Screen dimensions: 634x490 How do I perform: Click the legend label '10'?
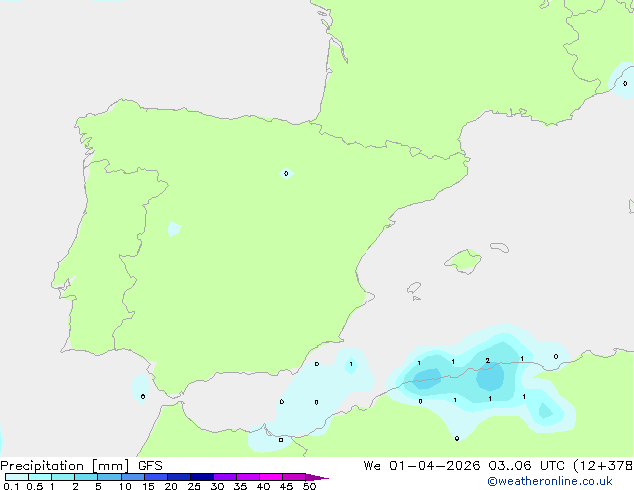(x=125, y=486)
